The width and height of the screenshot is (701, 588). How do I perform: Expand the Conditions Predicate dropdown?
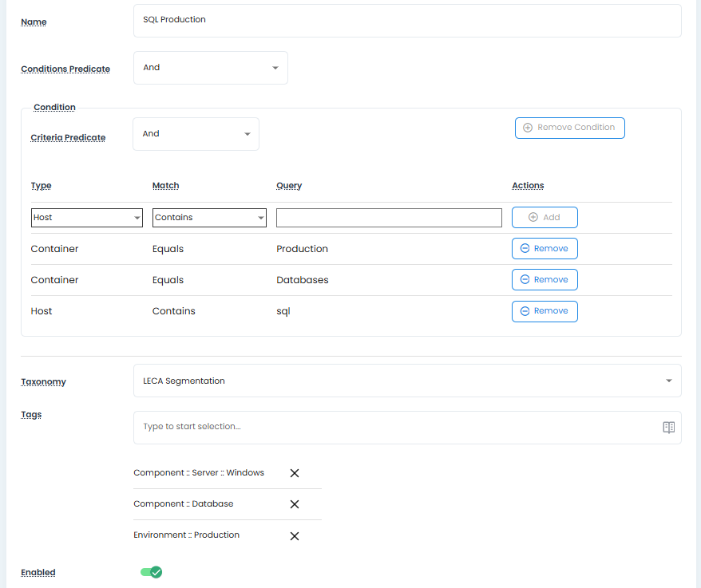(x=210, y=68)
